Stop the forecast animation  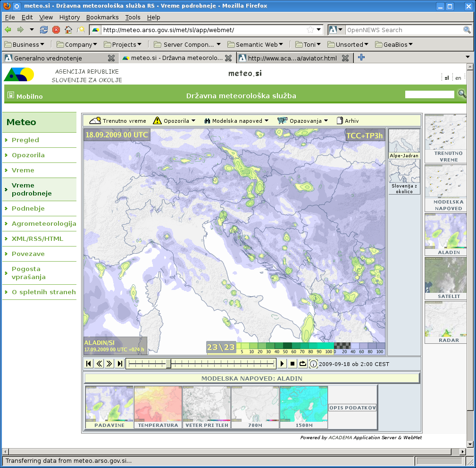click(292, 364)
